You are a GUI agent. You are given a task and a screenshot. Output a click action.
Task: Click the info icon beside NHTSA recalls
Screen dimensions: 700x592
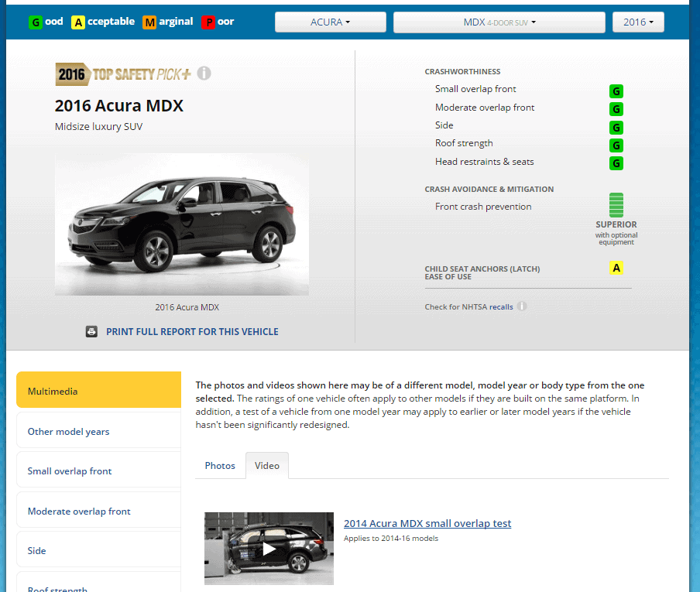[x=522, y=306]
